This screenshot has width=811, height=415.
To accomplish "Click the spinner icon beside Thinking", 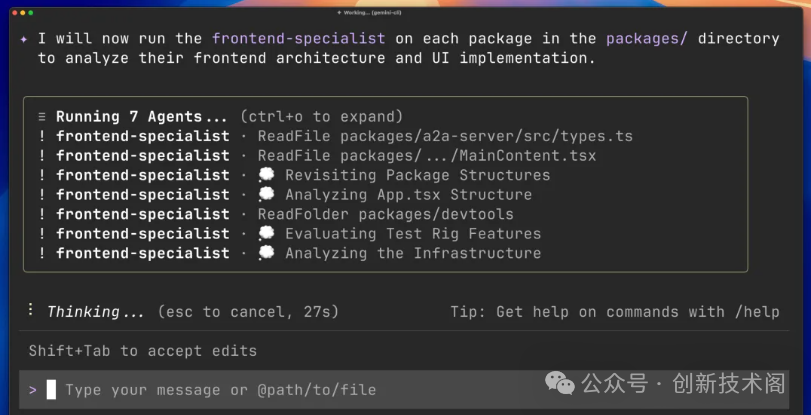I will 31,309.
